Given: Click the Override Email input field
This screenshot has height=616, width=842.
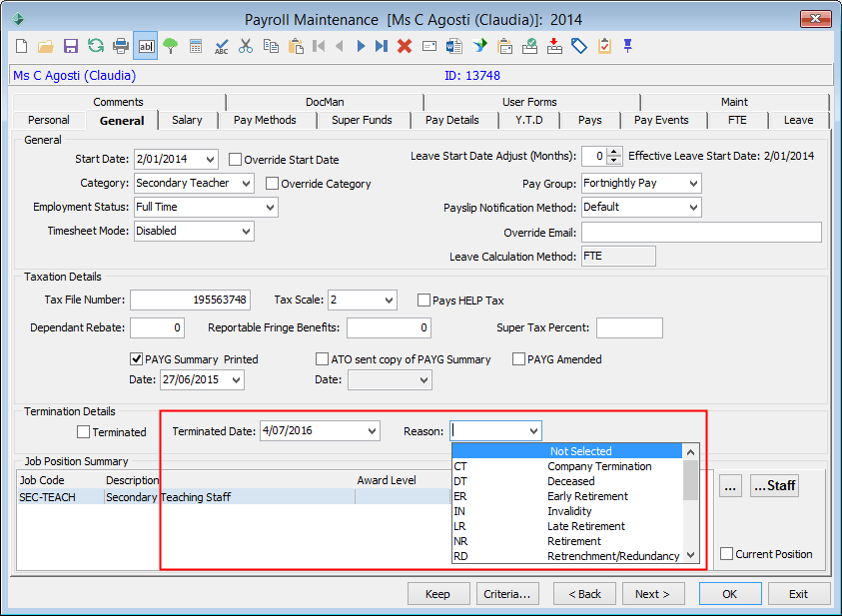Looking at the screenshot, I should [701, 233].
